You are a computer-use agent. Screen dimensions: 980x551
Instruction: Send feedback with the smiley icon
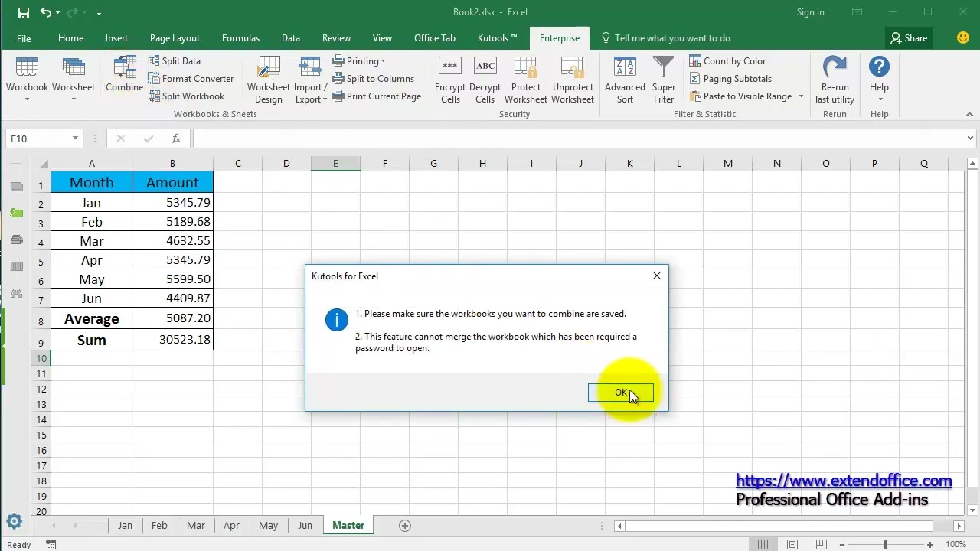click(x=963, y=37)
